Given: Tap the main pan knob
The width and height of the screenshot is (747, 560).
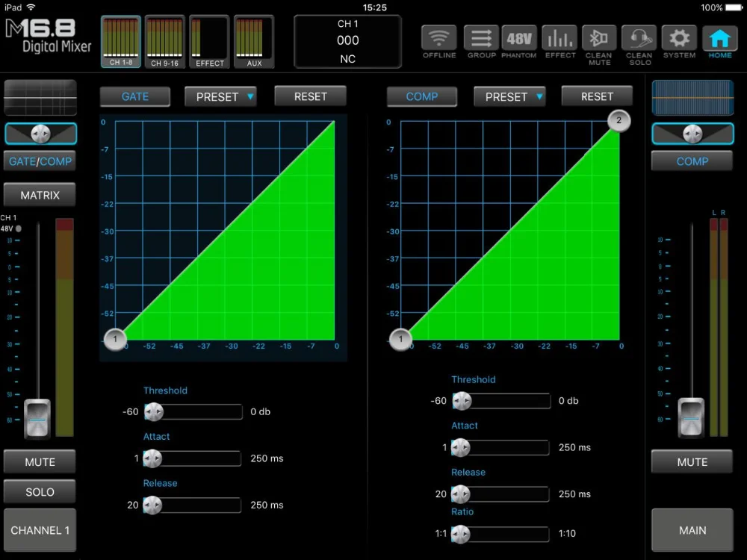Looking at the screenshot, I should [692, 134].
